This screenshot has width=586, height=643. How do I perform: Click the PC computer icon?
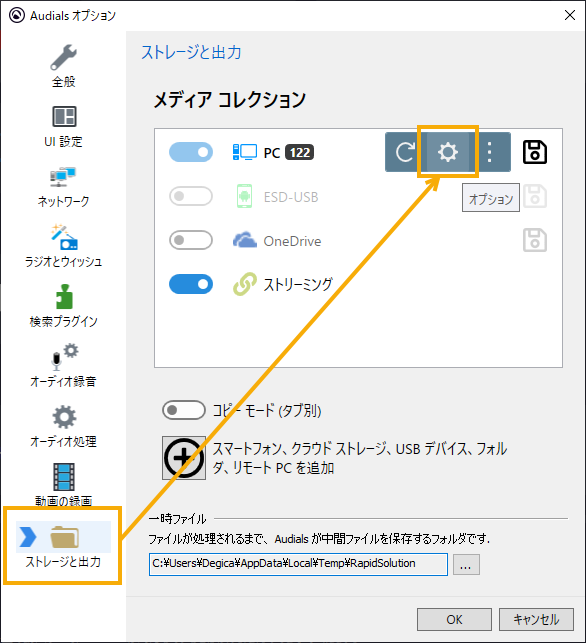[x=245, y=152]
